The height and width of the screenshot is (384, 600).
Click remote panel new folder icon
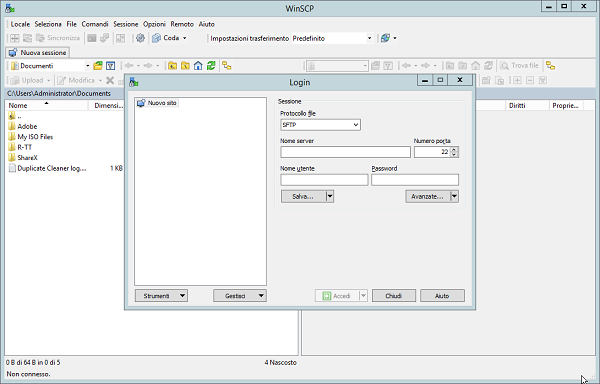click(x=486, y=80)
